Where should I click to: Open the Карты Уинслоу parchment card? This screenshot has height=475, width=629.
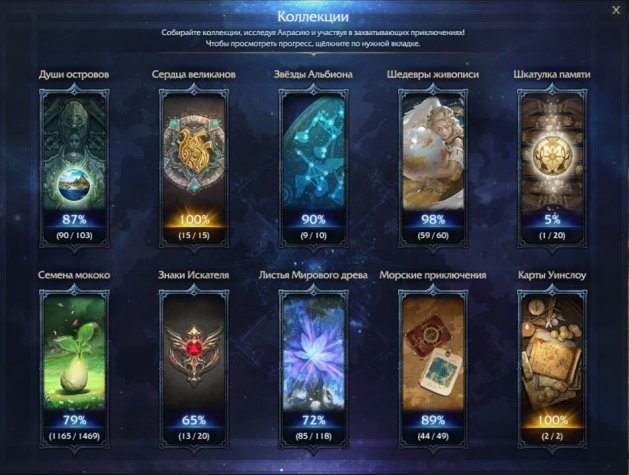pyautogui.click(x=552, y=369)
